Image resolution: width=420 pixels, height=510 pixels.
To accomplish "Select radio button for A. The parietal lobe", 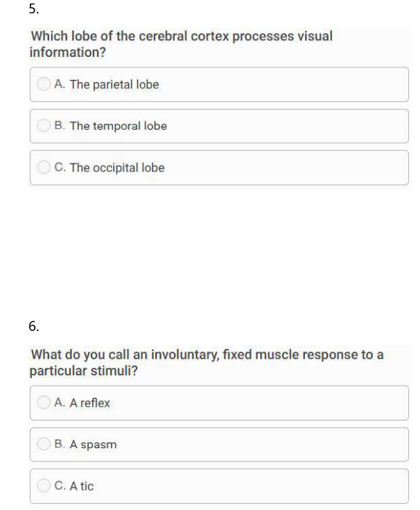I will click(x=44, y=85).
